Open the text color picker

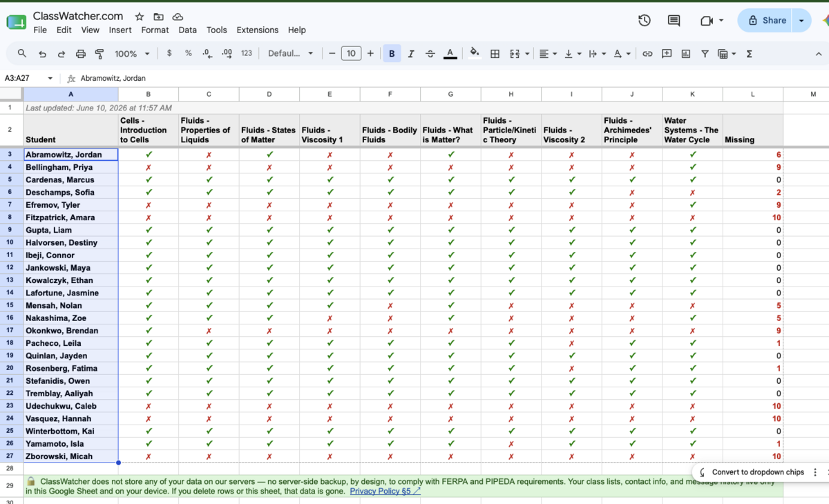click(x=450, y=53)
